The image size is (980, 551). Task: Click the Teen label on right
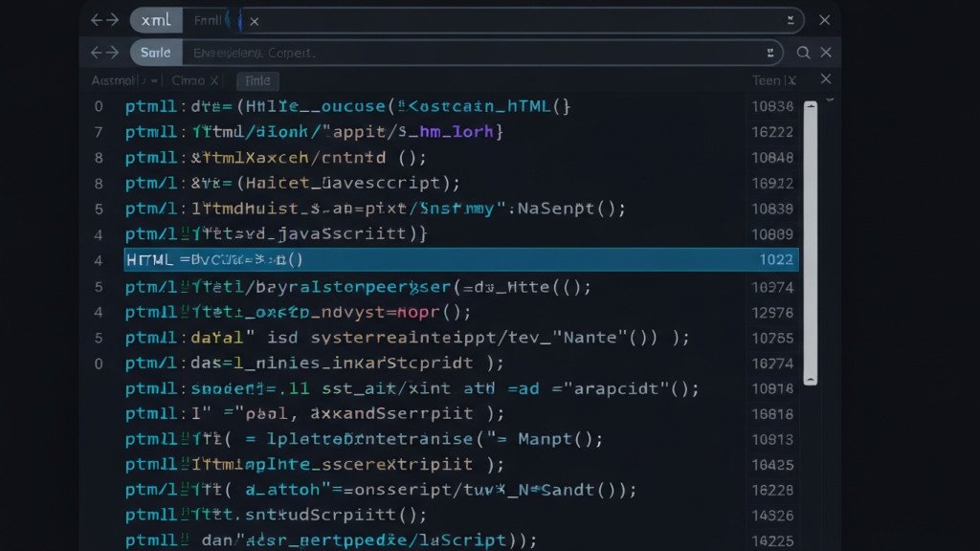coord(766,80)
